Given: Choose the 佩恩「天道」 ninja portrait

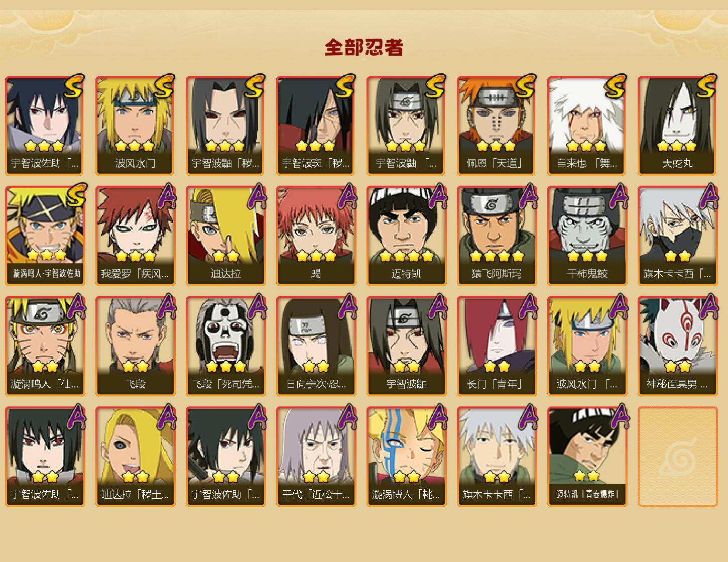Looking at the screenshot, I should (497, 125).
